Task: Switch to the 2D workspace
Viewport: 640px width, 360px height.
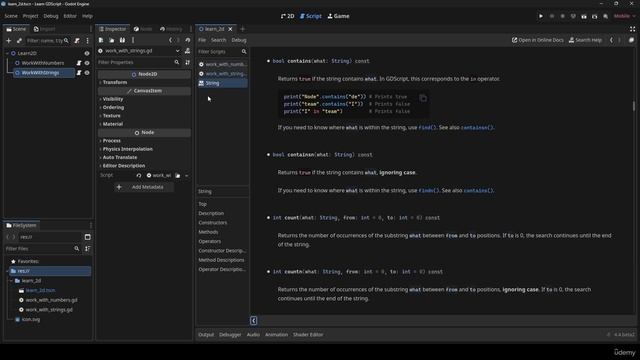Action: [x=287, y=16]
